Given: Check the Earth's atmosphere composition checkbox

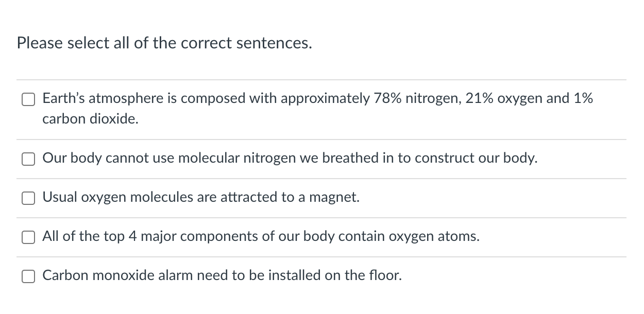Looking at the screenshot, I should click(28, 99).
